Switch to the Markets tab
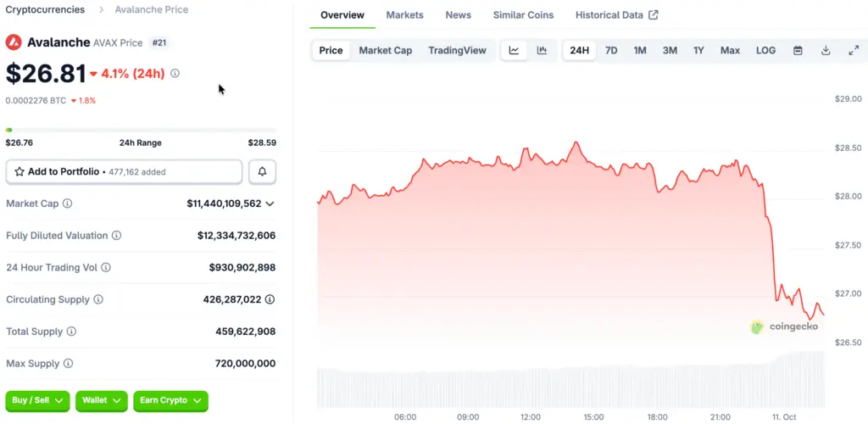The width and height of the screenshot is (868, 424). click(x=404, y=15)
